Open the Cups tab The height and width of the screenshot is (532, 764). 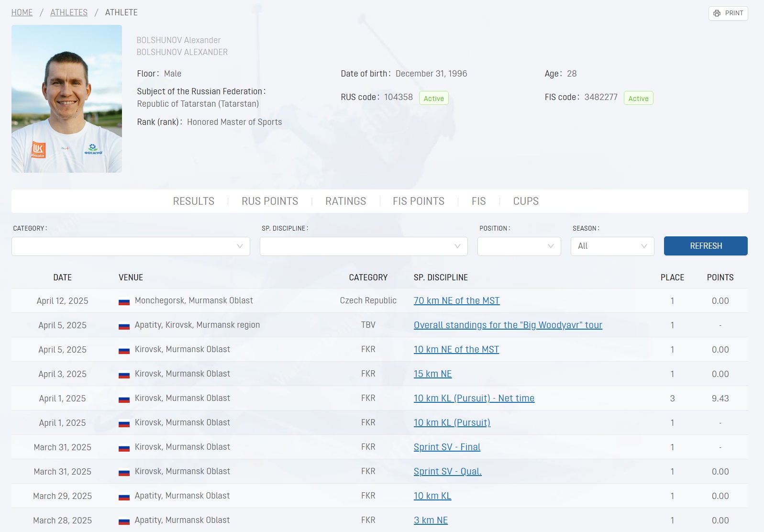pyautogui.click(x=526, y=201)
